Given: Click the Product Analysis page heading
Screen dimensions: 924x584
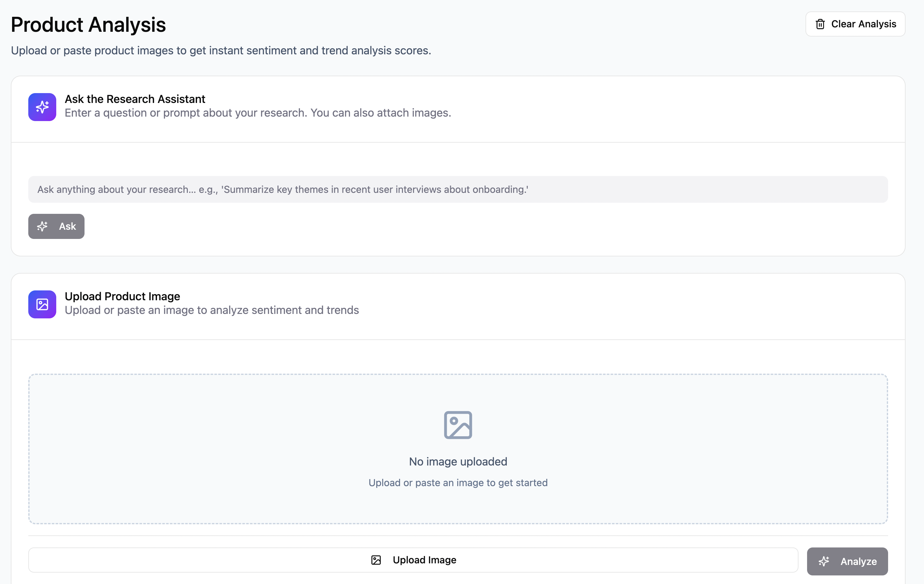Looking at the screenshot, I should pos(88,25).
